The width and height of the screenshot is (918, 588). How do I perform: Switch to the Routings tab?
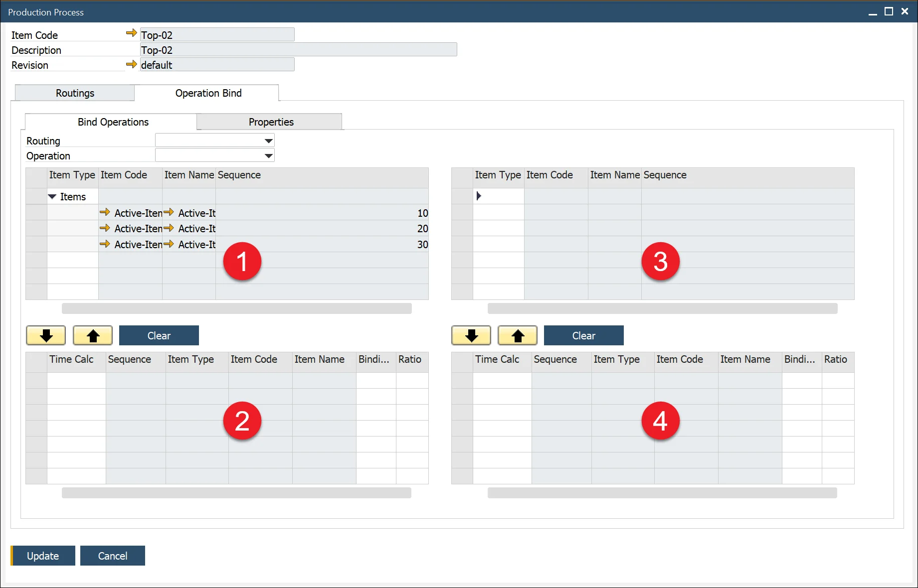tap(75, 93)
